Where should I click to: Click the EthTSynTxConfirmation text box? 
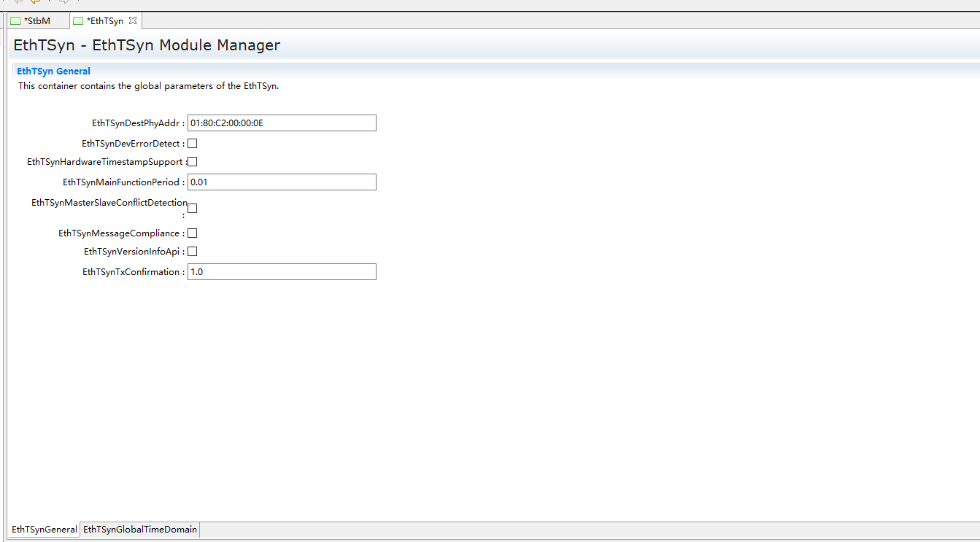tap(282, 272)
